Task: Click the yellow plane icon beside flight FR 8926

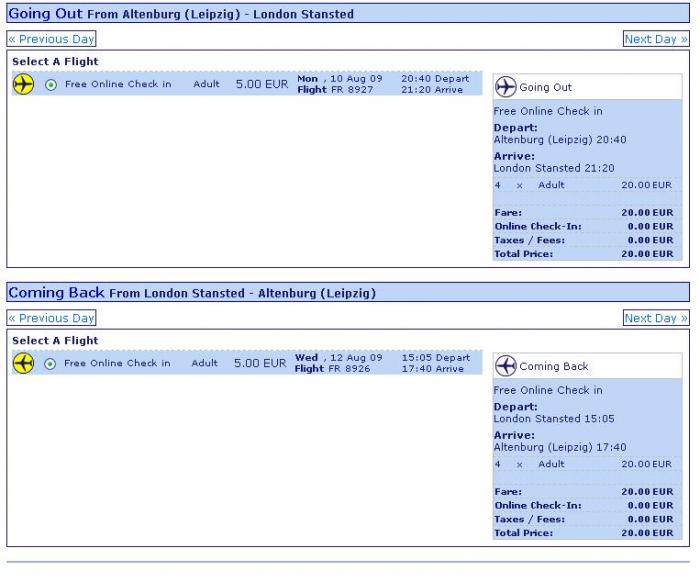Action: pos(23,363)
